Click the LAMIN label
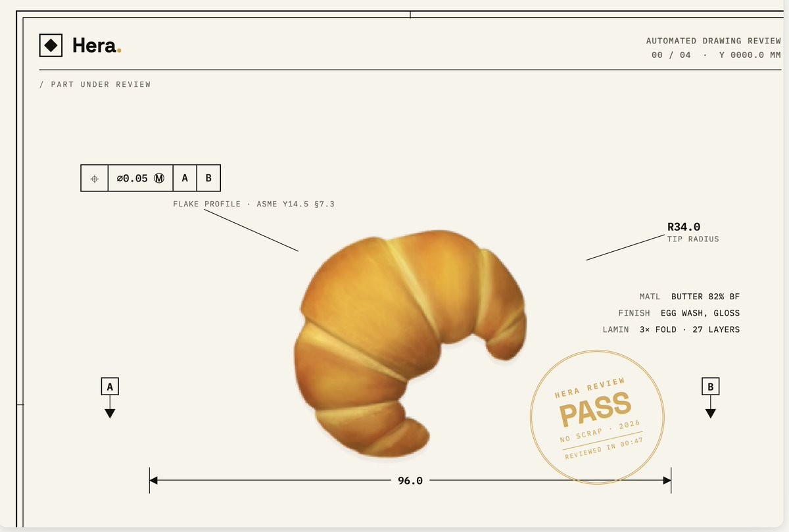Image resolution: width=789 pixels, height=532 pixels. tap(615, 330)
